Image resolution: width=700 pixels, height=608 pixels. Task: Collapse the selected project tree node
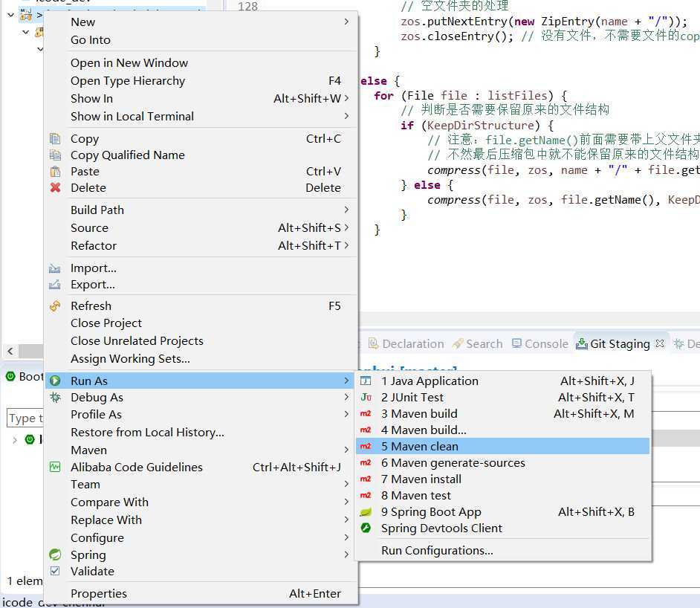tap(10, 15)
